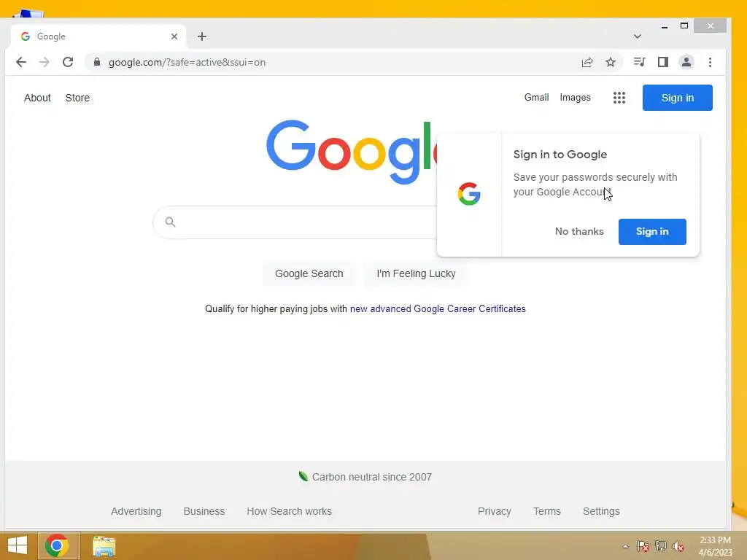Click the Google Search button
This screenshot has height=560, width=747.
(x=309, y=273)
